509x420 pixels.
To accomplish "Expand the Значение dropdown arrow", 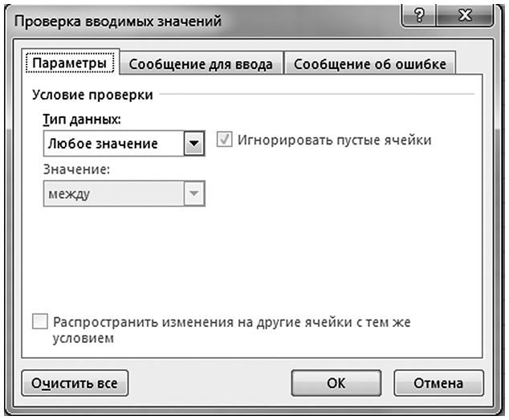I will pos(193,194).
